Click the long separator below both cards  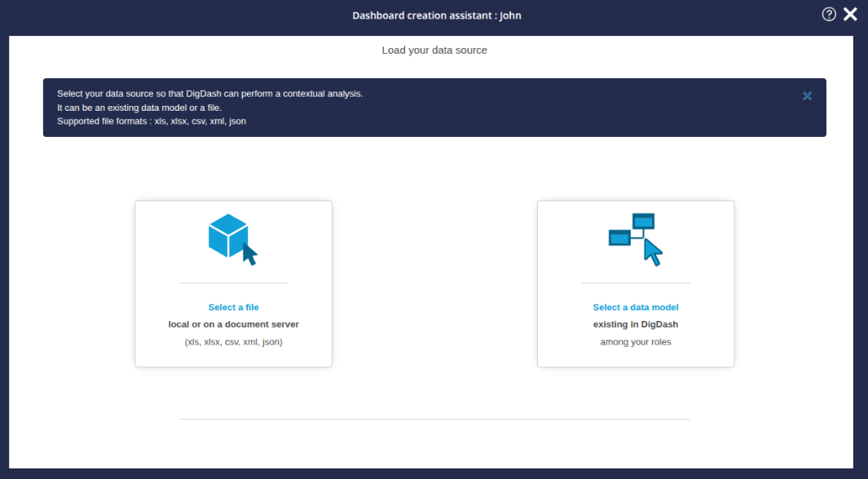click(x=434, y=419)
